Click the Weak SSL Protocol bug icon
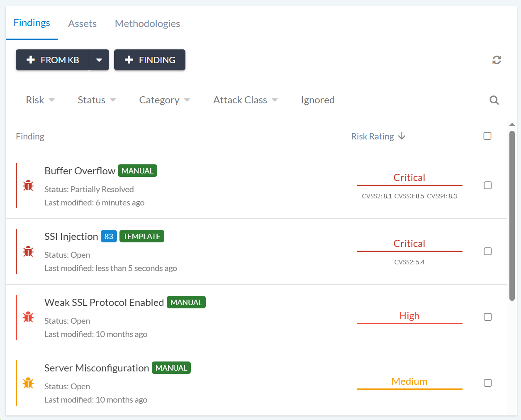The image size is (521, 420). tap(28, 317)
